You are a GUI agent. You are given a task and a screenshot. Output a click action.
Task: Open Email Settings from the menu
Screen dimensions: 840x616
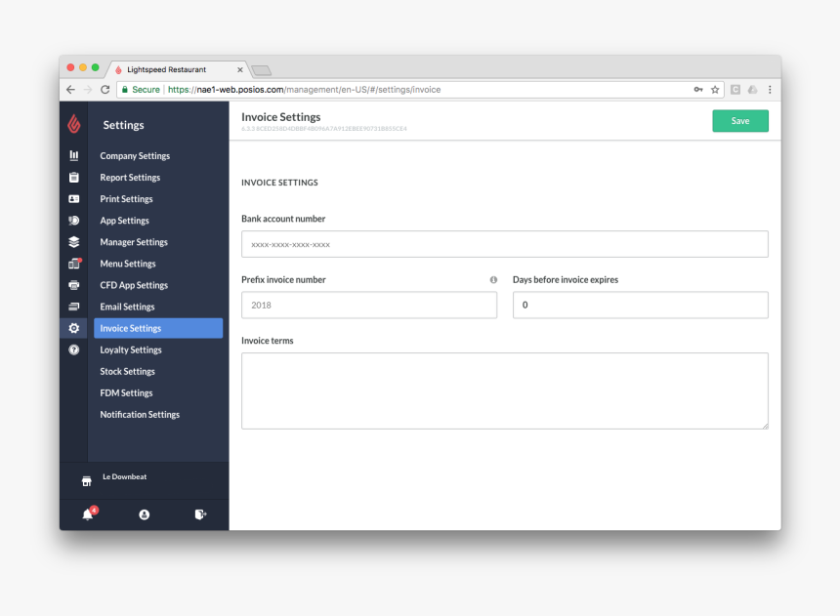tap(127, 308)
